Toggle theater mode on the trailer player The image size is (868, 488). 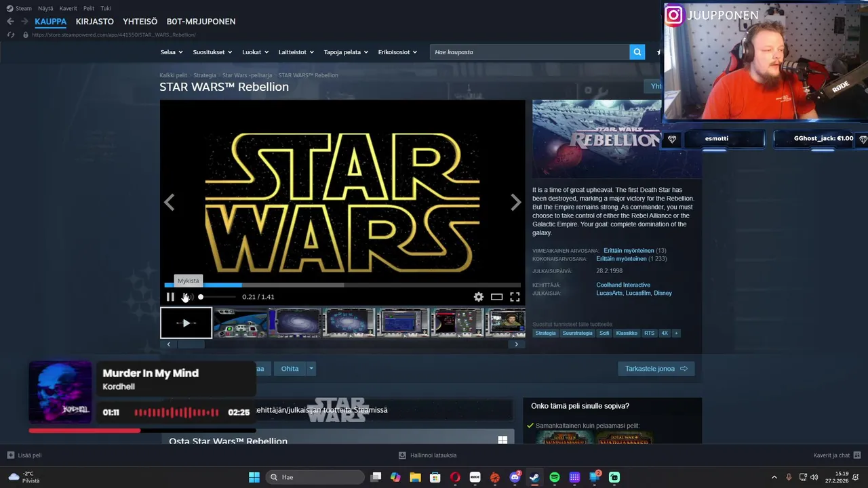click(x=497, y=297)
